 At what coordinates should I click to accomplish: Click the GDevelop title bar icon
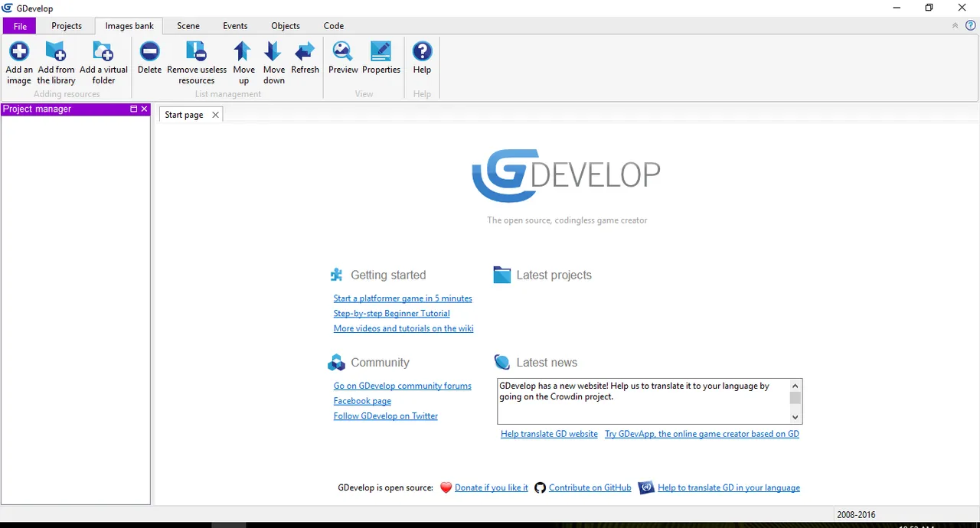tap(8, 8)
